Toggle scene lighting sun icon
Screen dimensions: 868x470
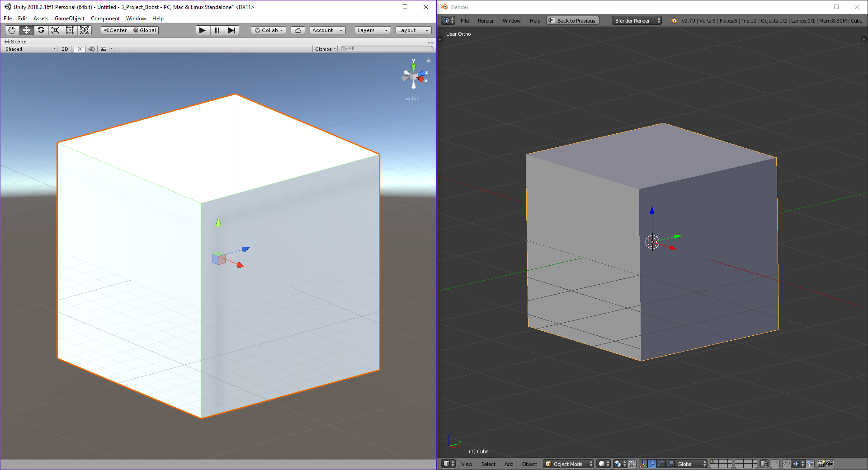point(80,49)
